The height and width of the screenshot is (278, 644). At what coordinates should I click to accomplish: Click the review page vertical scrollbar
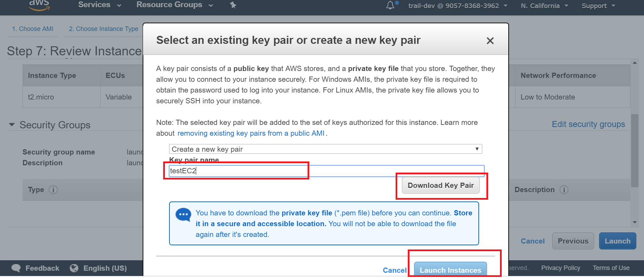(x=635, y=150)
